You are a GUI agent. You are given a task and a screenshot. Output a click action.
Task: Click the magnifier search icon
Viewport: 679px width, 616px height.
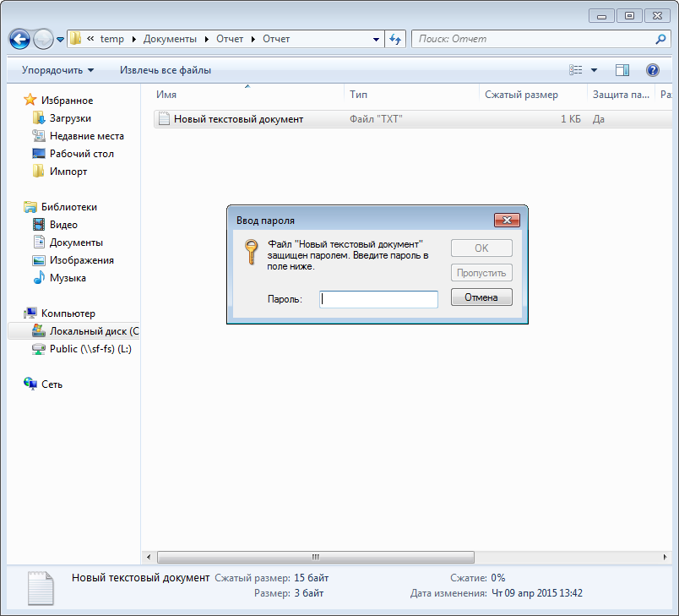pos(660,39)
